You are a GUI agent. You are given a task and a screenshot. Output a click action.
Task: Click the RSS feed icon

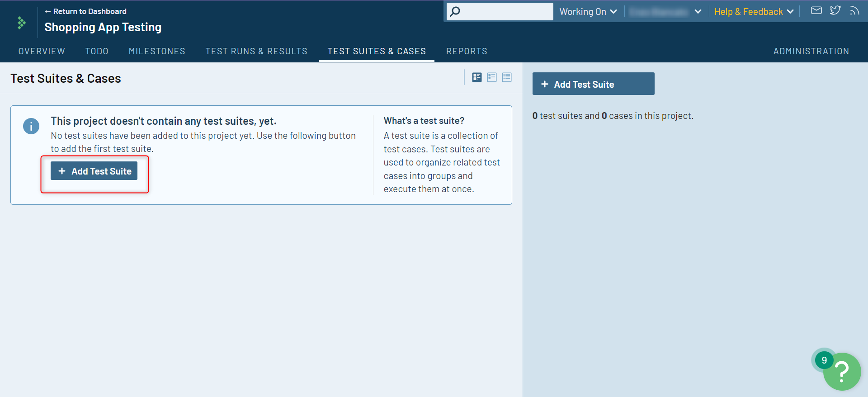(x=854, y=11)
